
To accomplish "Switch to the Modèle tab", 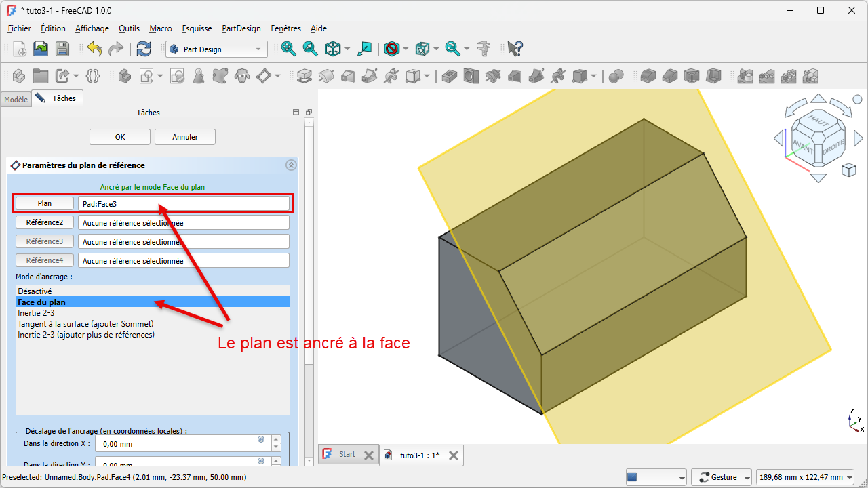I will coord(16,100).
